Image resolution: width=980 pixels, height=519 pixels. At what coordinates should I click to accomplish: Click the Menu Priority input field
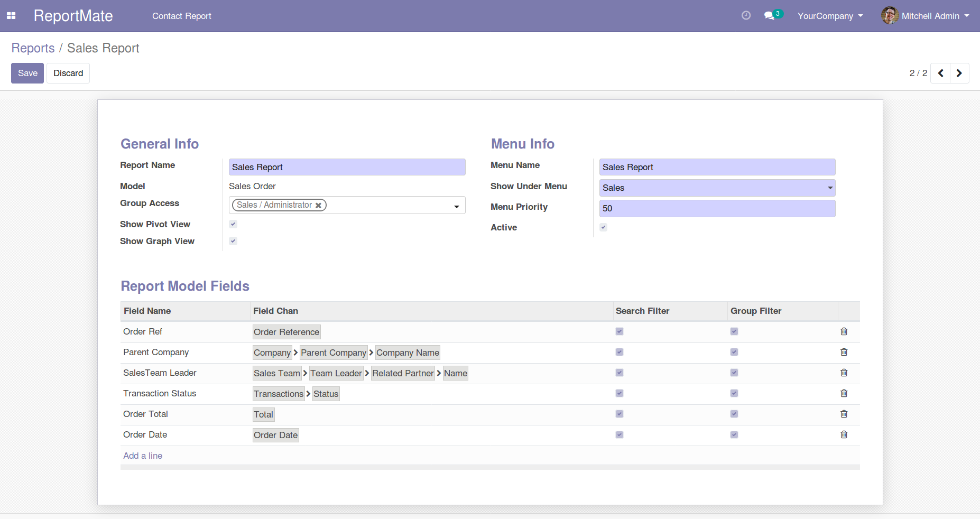click(x=717, y=208)
